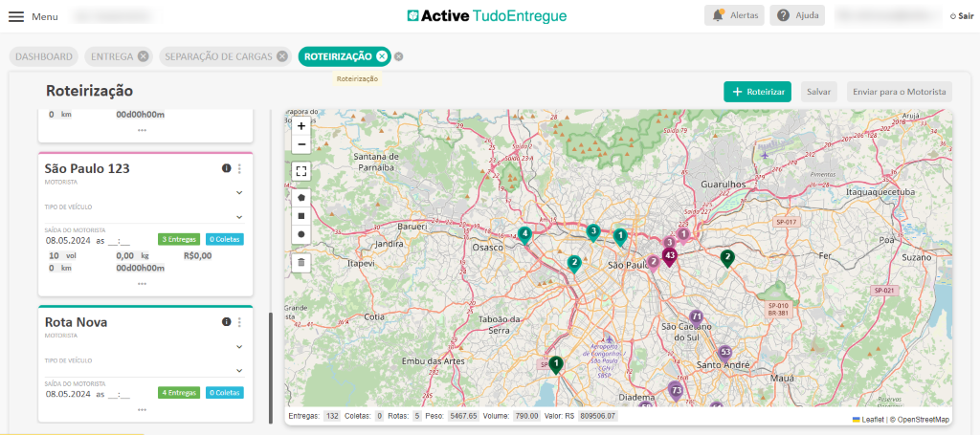The image size is (980, 435).
Task: Click pink map marker numbered 3
Action: [669, 242]
